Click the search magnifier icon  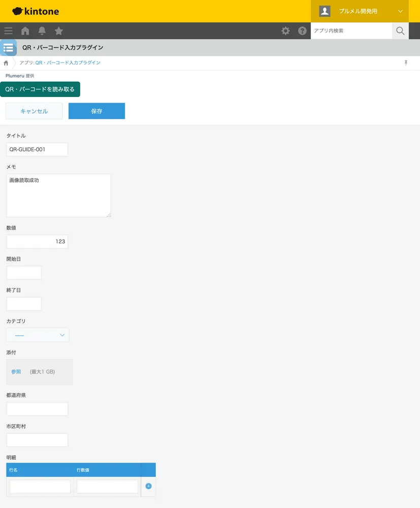400,31
